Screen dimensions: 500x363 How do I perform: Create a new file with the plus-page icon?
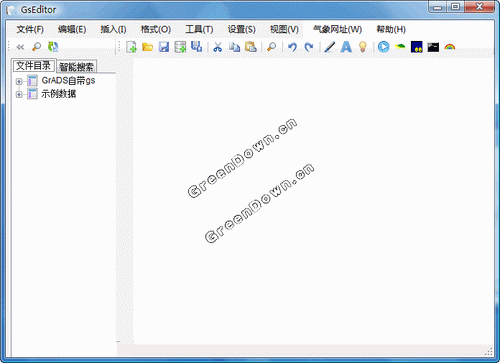[x=131, y=47]
